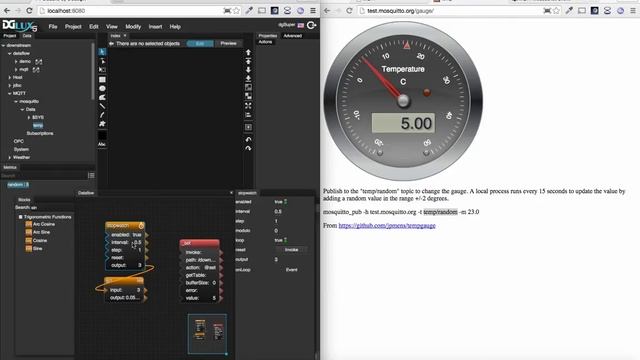Click the _set block red header
This screenshot has width=640, height=360.
(200, 243)
